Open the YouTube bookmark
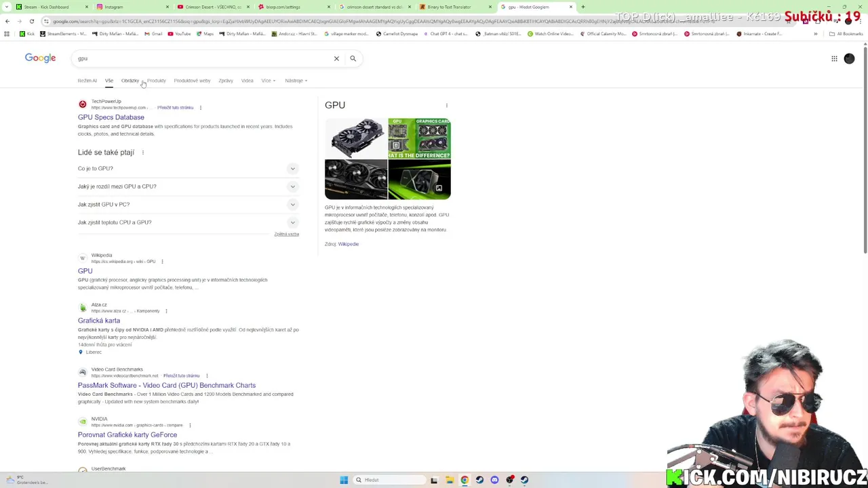Viewport: 868px width, 488px height. pyautogui.click(x=180, y=34)
